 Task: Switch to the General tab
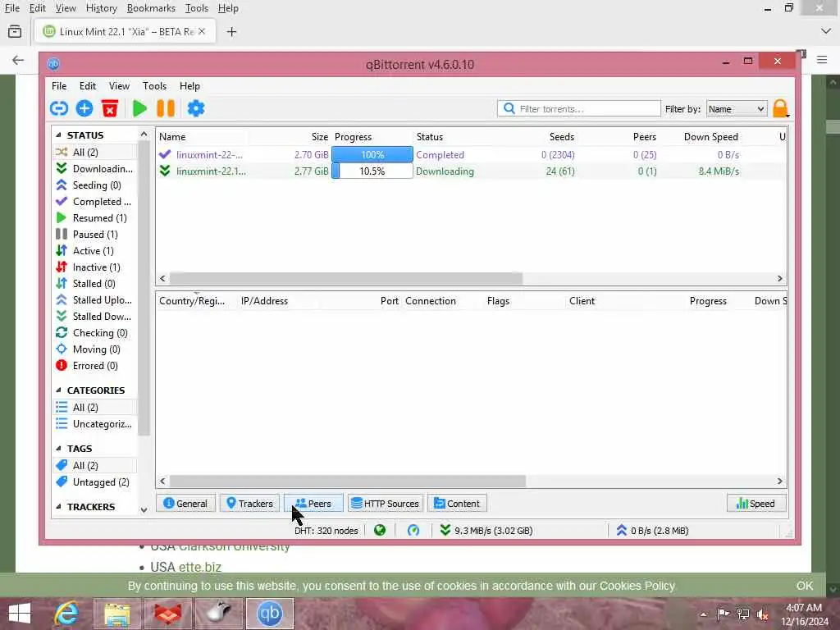coord(185,504)
